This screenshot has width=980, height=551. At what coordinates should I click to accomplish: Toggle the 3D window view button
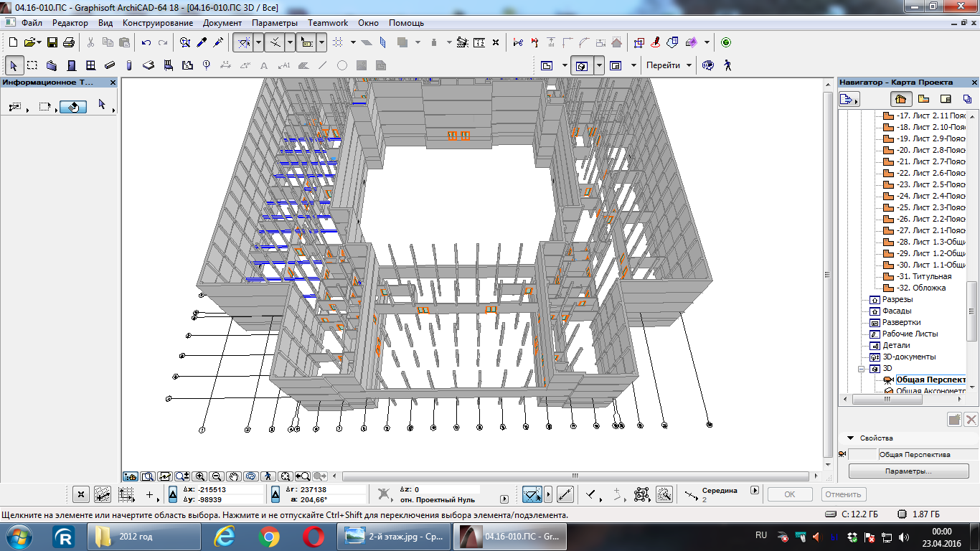(x=582, y=65)
